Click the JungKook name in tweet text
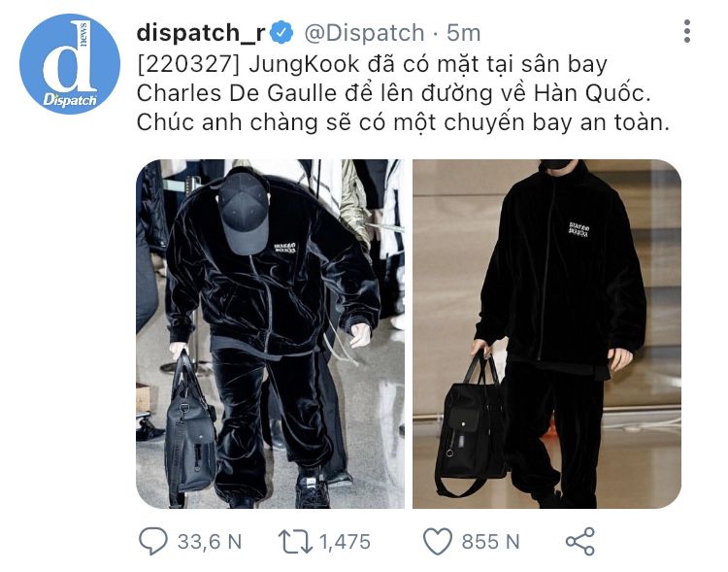Image resolution: width=728 pixels, height=572 pixels. coord(304,65)
